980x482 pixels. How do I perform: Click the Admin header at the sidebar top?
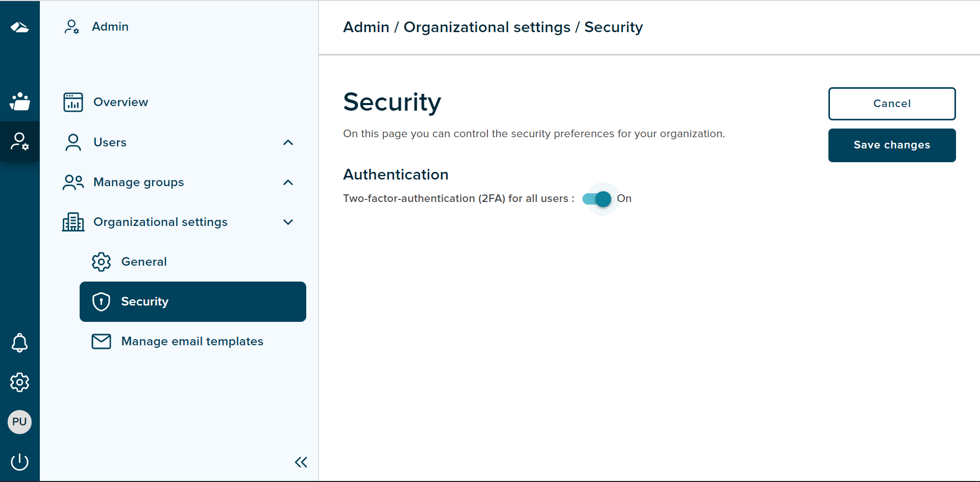(x=110, y=27)
